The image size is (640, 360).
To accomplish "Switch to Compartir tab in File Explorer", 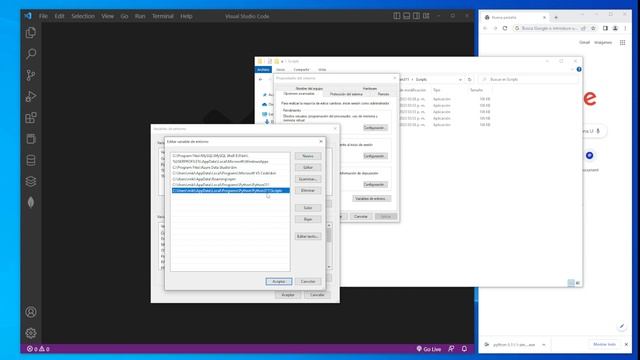I will pyautogui.click(x=301, y=70).
